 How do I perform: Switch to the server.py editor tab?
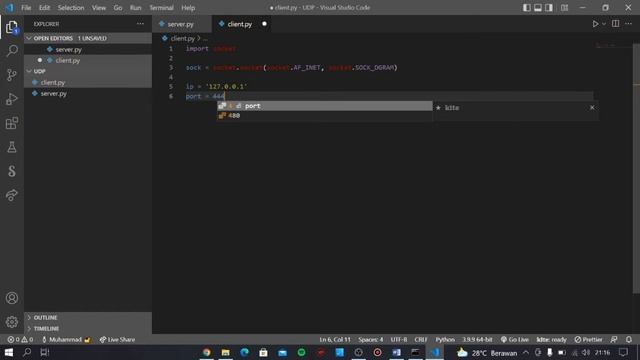(x=182, y=24)
